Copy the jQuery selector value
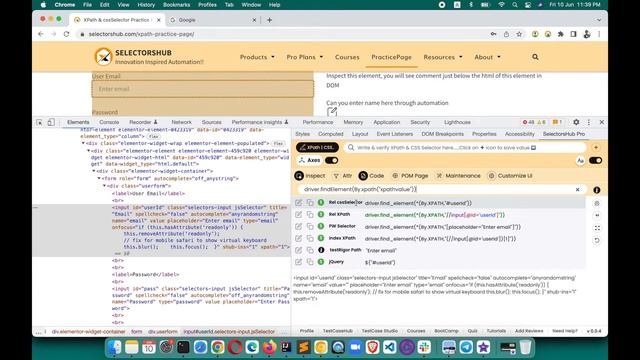 pos(310,262)
